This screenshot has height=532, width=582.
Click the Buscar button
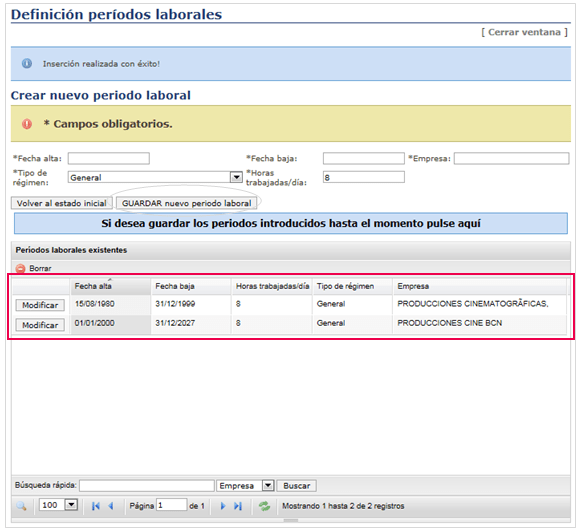click(x=297, y=486)
